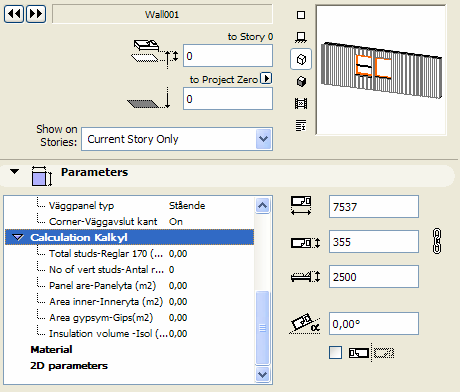Image resolution: width=460 pixels, height=392 pixels.
Task: Select the 2D parameters group
Action: 69,366
